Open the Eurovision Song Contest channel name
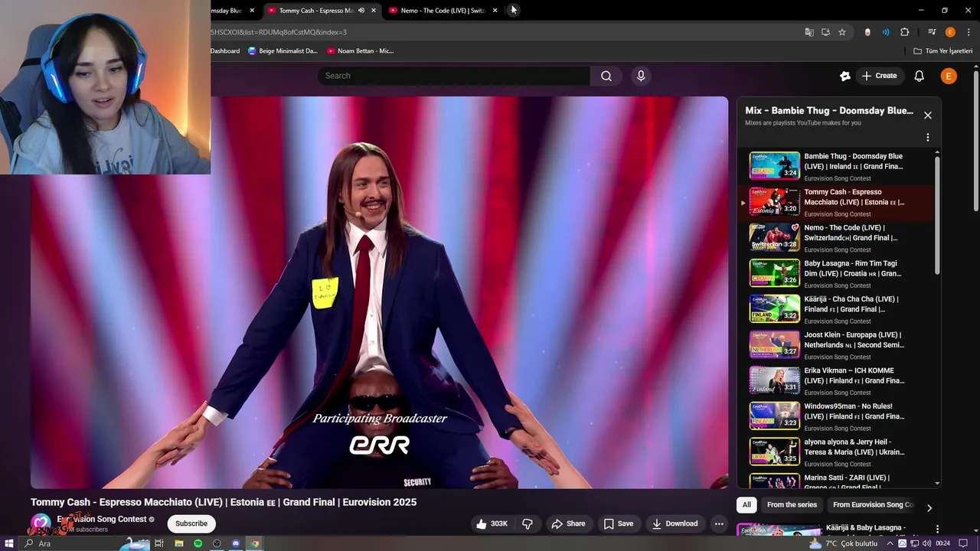The image size is (980, 551). [101, 519]
